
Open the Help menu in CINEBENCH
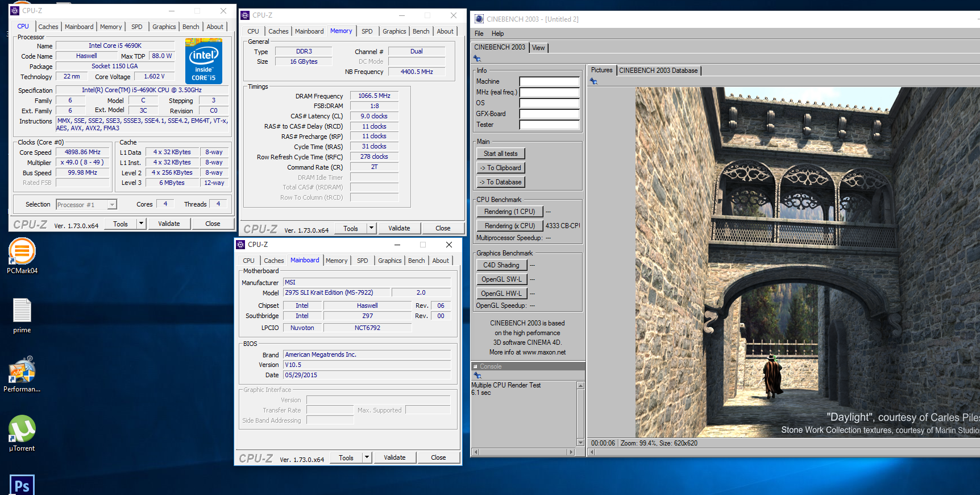pyautogui.click(x=497, y=34)
